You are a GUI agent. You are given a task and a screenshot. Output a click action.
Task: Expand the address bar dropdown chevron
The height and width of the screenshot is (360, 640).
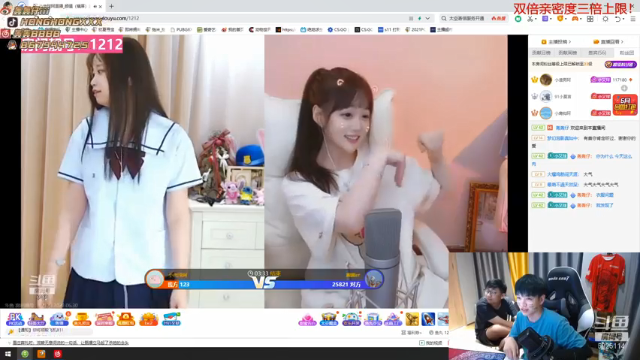coord(427,18)
